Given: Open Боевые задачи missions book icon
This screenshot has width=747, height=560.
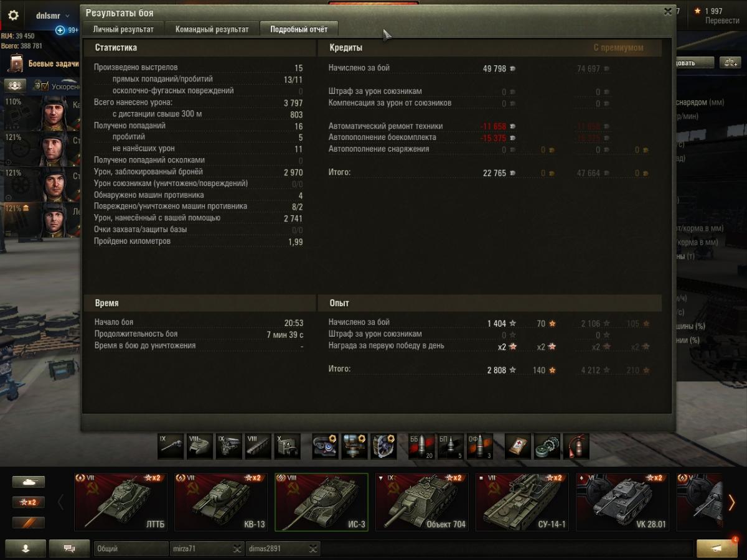Looking at the screenshot, I should point(16,63).
